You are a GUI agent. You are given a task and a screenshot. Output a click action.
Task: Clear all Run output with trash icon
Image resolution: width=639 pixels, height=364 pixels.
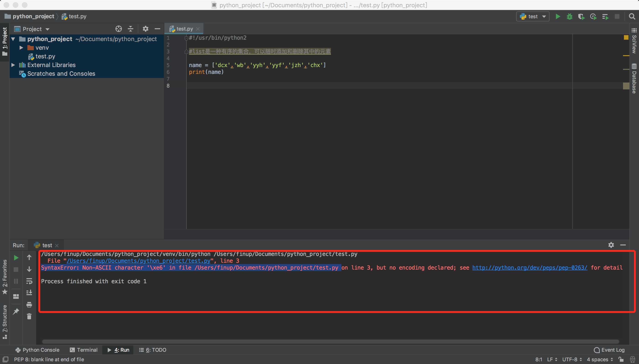click(29, 317)
